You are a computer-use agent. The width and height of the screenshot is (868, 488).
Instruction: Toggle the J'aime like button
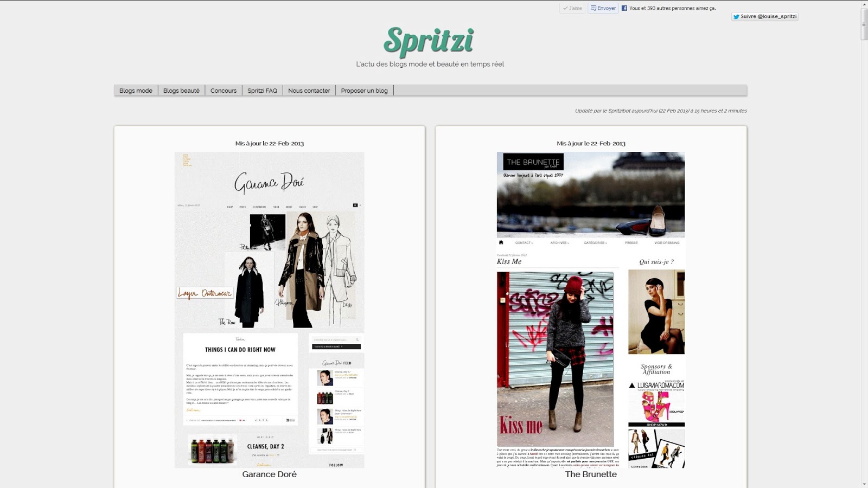click(572, 8)
